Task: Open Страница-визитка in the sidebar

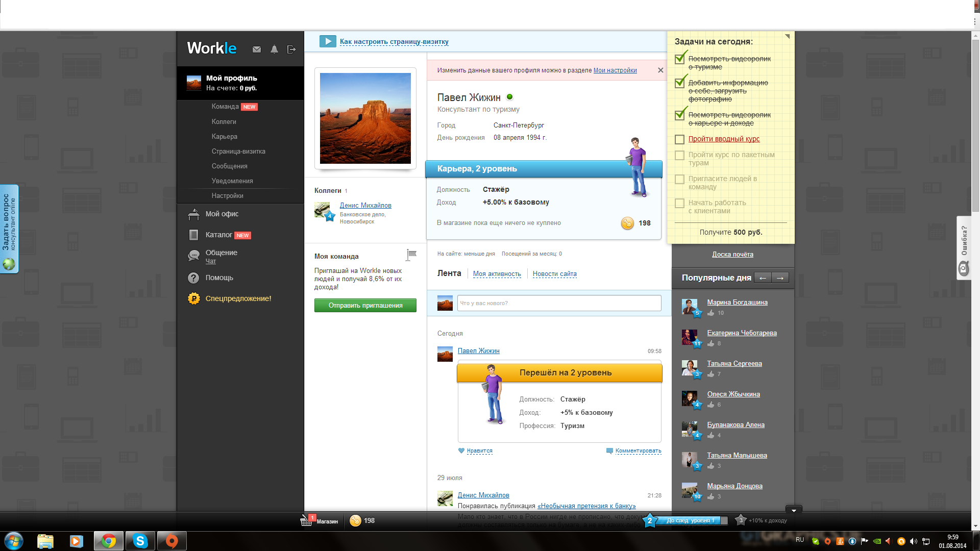Action: (x=238, y=152)
